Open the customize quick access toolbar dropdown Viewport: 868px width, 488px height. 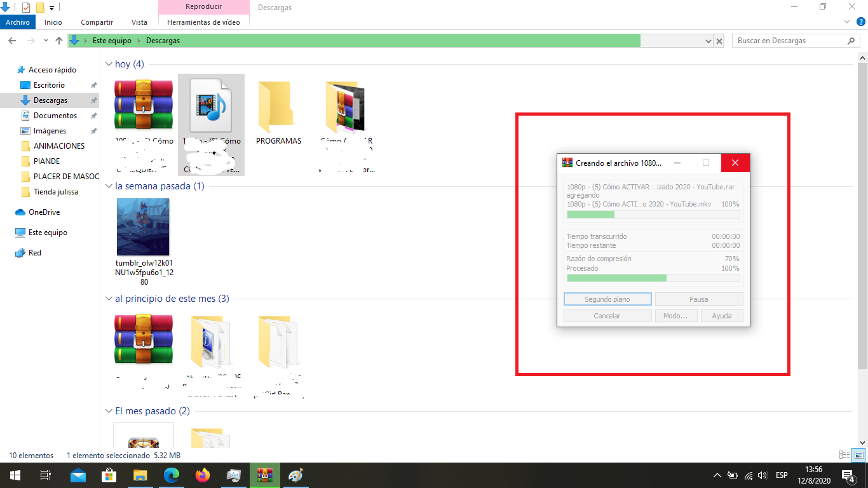coord(51,8)
